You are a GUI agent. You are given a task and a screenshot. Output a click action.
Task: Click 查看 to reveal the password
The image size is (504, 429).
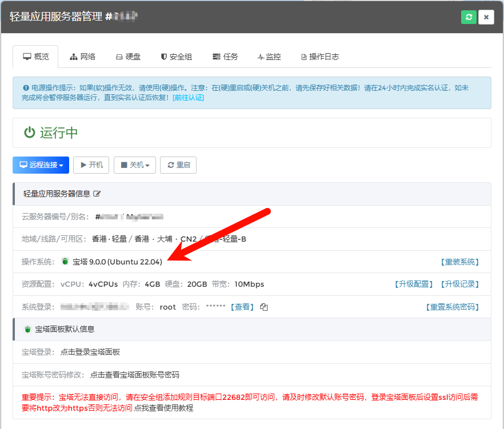[242, 307]
